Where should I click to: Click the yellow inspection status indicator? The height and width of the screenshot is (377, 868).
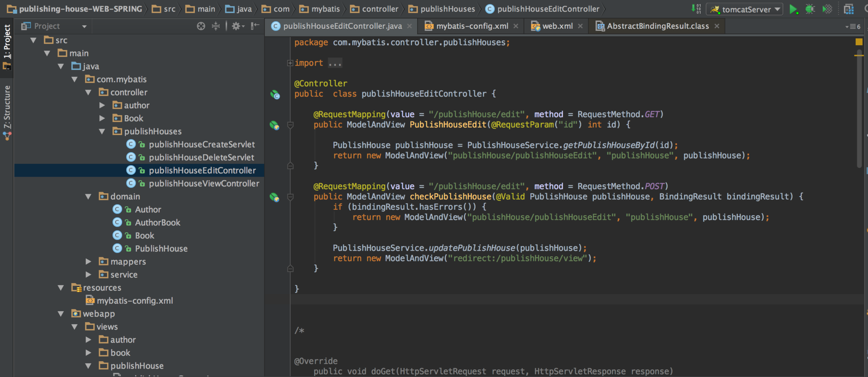(x=859, y=42)
